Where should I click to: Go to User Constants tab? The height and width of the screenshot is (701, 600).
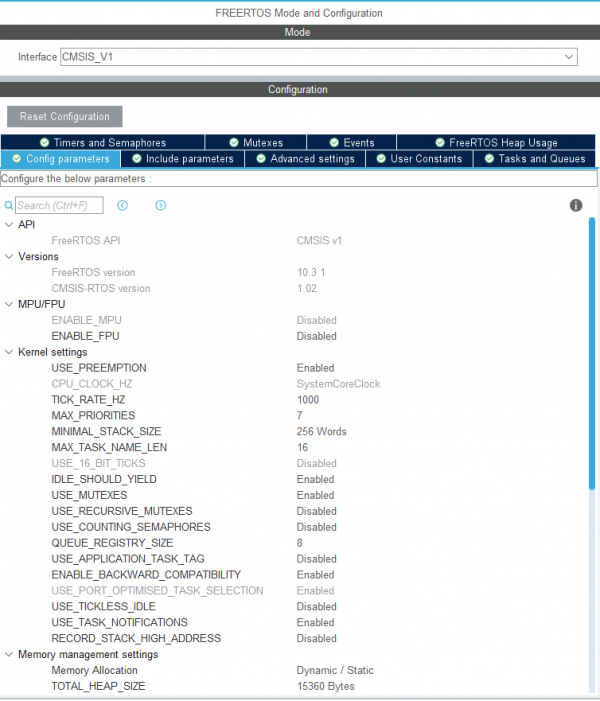419,159
